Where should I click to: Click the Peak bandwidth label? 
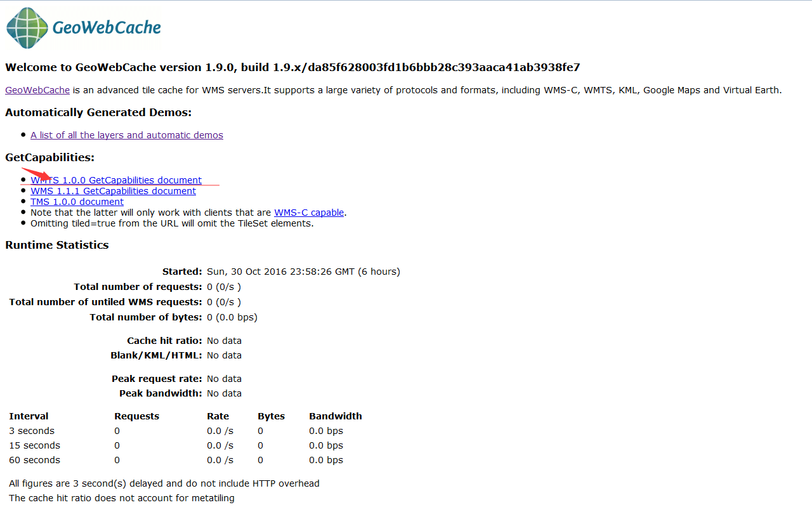click(x=160, y=393)
